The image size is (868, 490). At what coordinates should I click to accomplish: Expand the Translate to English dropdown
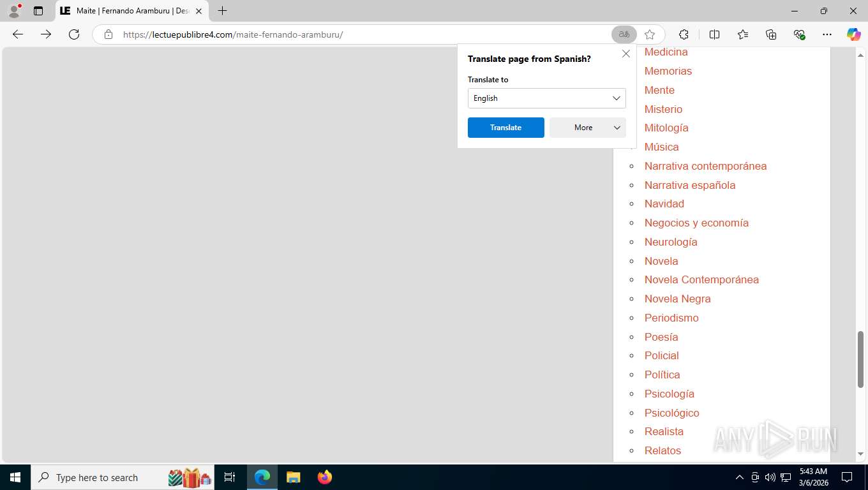(547, 98)
